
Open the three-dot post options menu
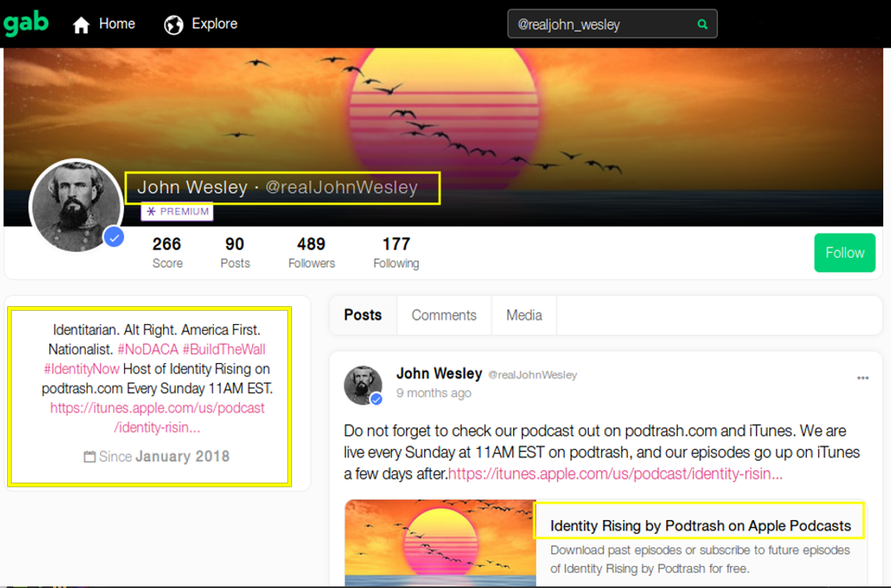pos(862,378)
